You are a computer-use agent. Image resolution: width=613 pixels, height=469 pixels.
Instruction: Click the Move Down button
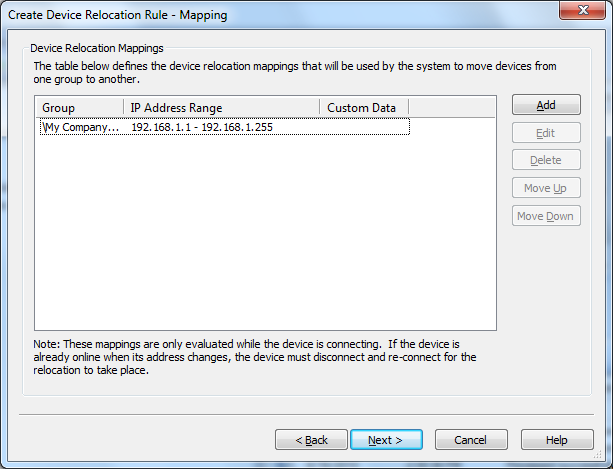[546, 216]
